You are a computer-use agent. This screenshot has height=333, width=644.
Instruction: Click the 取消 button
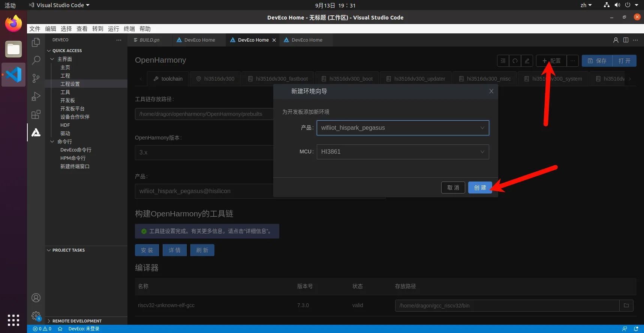pos(453,187)
